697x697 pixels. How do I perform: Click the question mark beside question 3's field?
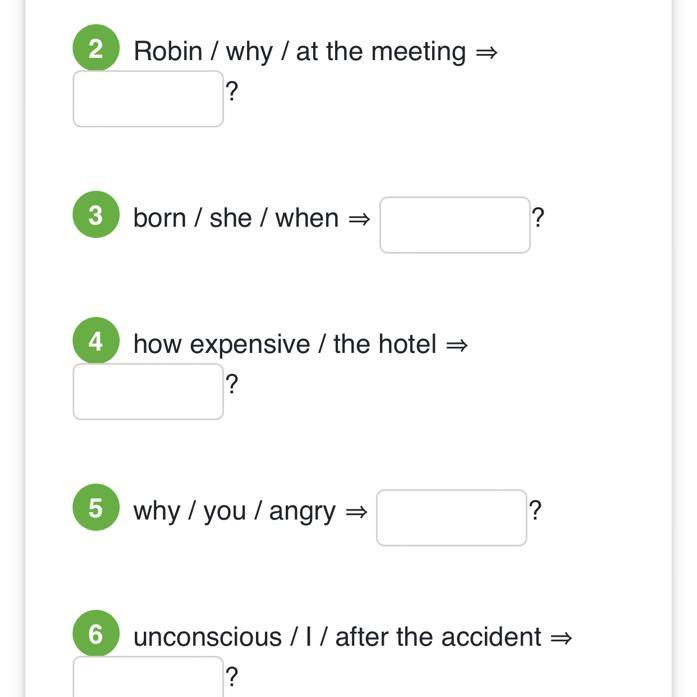click(x=538, y=217)
